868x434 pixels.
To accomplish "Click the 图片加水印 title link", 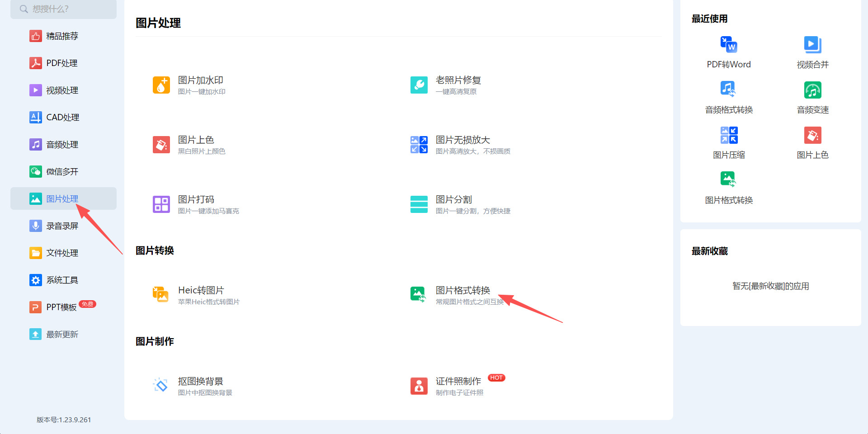I will click(201, 80).
